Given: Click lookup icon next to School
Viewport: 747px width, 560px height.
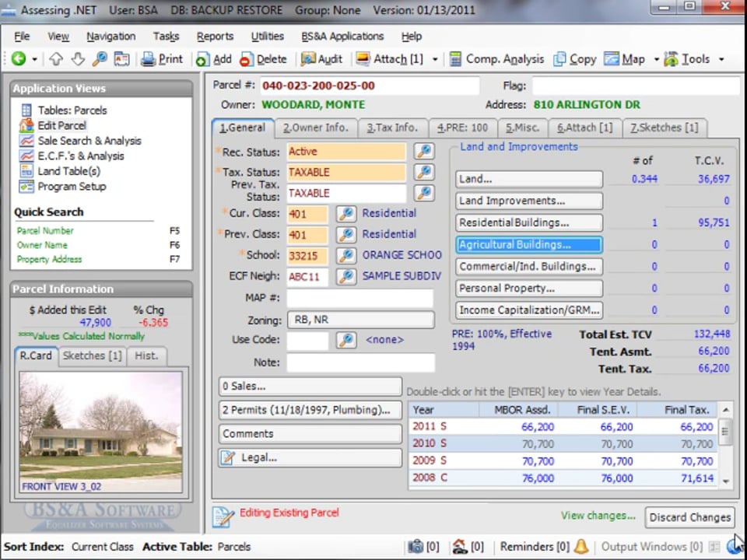Looking at the screenshot, I should click(346, 255).
